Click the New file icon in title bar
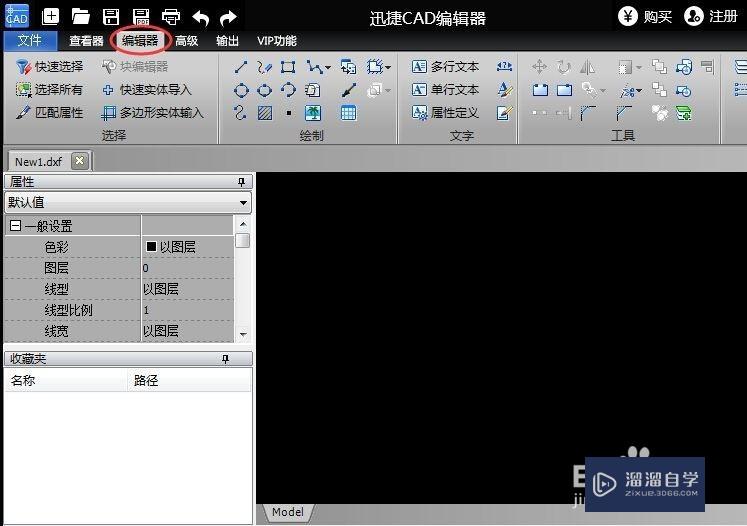The height and width of the screenshot is (526, 747). point(50,17)
